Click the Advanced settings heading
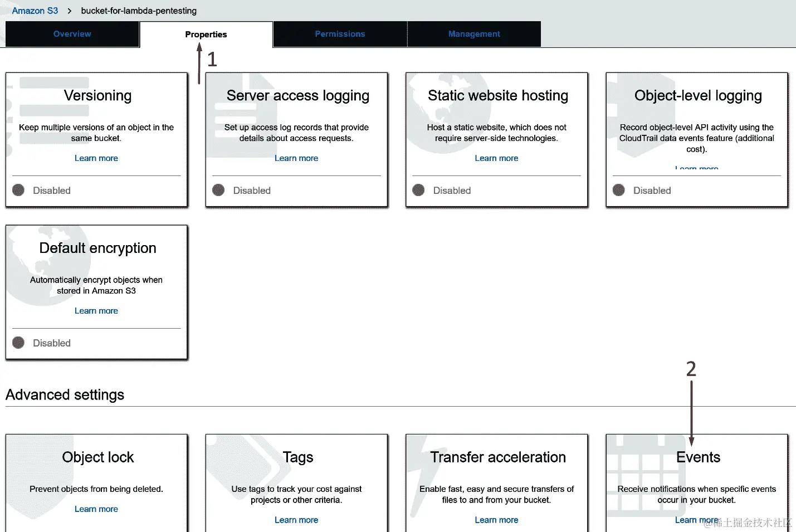The width and height of the screenshot is (796, 532). click(65, 395)
